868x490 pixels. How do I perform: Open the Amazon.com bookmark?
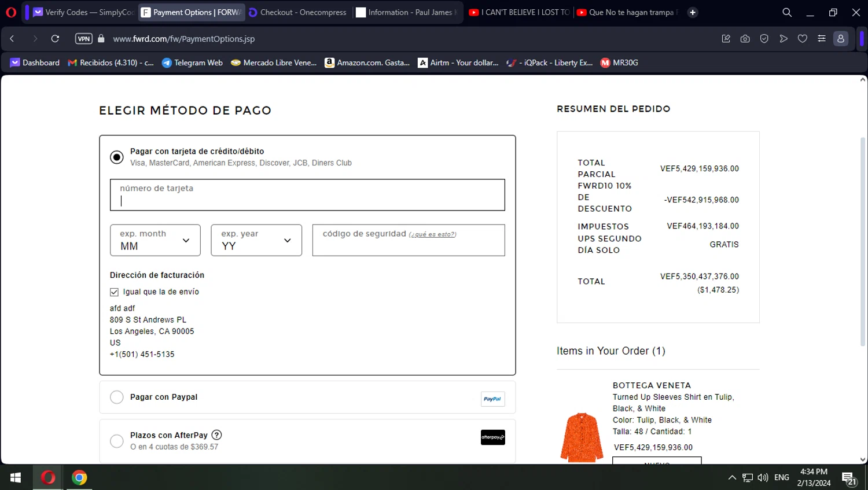pyautogui.click(x=367, y=62)
